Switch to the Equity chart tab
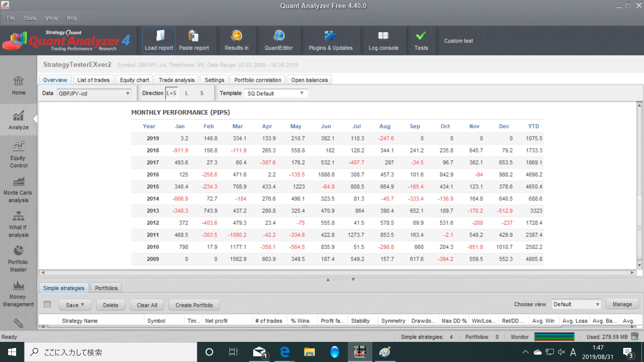The width and height of the screenshot is (644, 362). pos(134,80)
